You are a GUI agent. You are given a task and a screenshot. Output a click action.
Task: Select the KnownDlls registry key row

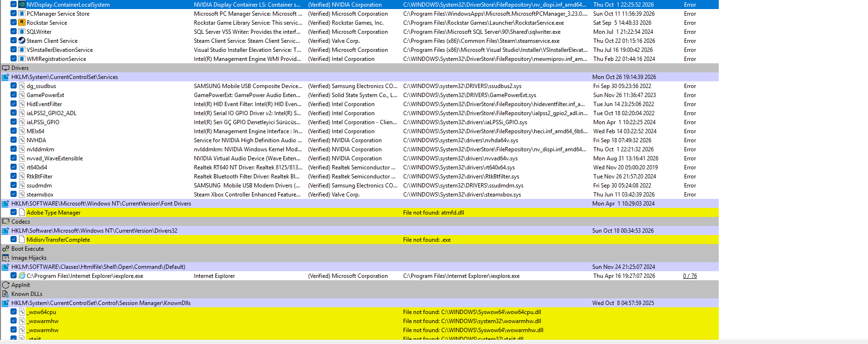(359, 303)
